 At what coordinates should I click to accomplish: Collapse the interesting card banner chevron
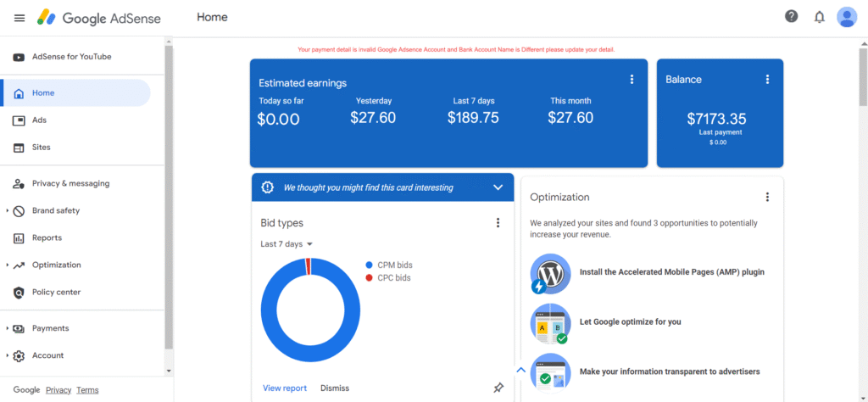pos(498,187)
